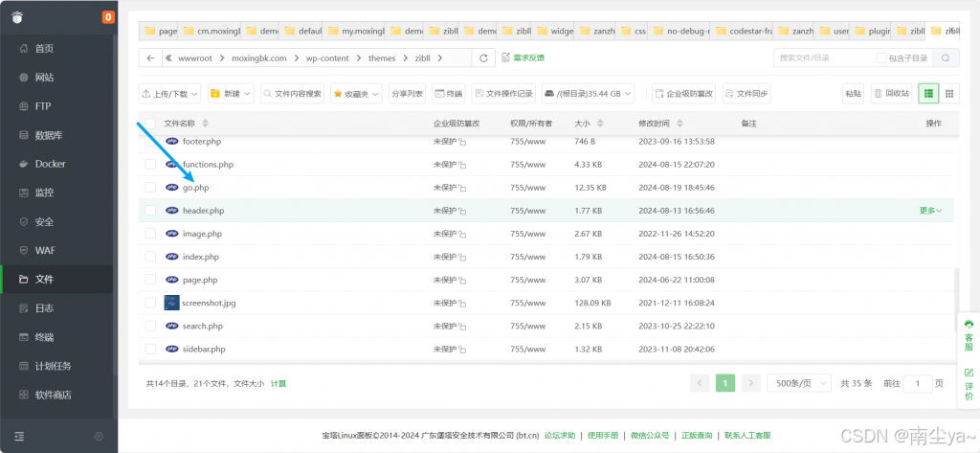Switch to list view layout
Image resolution: width=980 pixels, height=453 pixels.
[927, 94]
